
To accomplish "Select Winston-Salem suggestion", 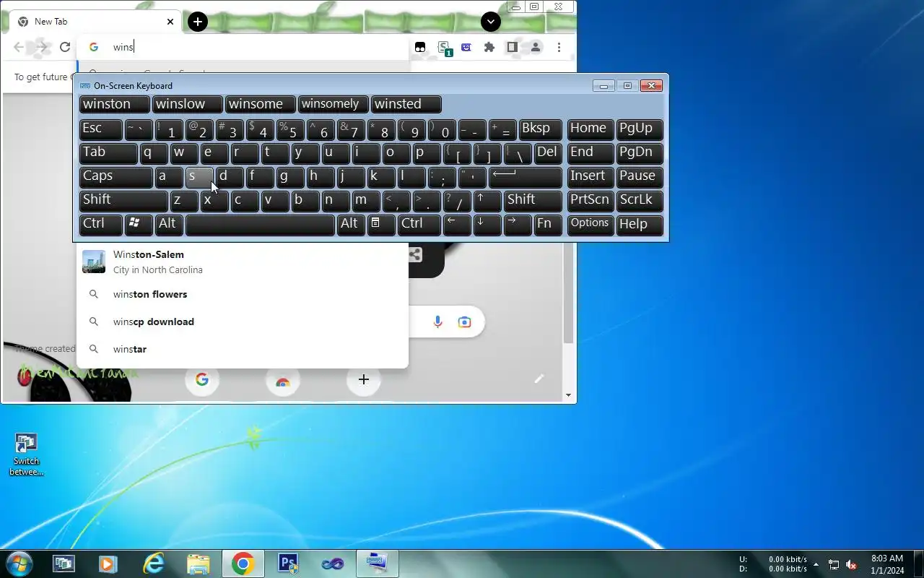I will click(243, 262).
